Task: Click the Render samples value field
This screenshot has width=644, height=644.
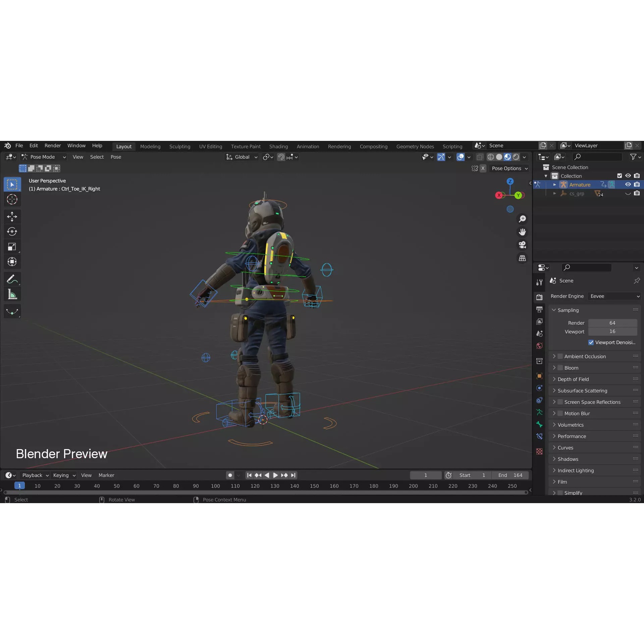Action: [x=612, y=323]
